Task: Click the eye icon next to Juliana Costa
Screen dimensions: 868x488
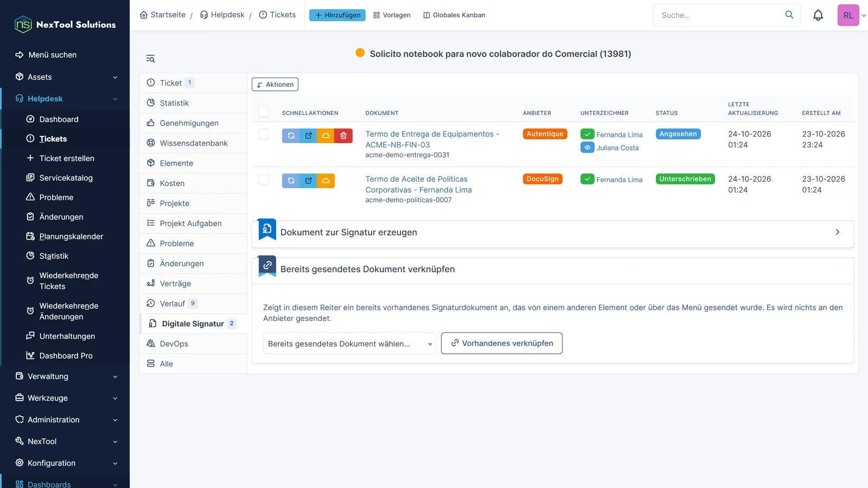Action: (x=587, y=147)
